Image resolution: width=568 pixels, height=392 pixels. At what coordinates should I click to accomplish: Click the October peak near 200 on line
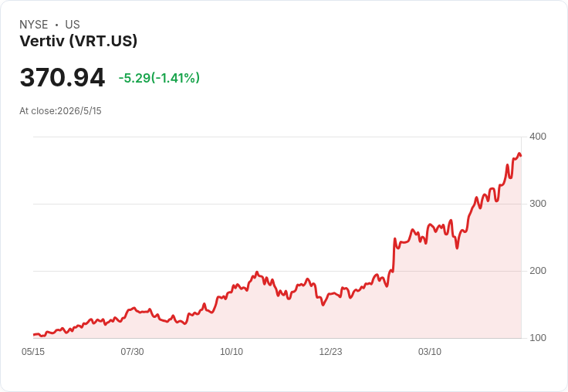pyautogui.click(x=257, y=272)
